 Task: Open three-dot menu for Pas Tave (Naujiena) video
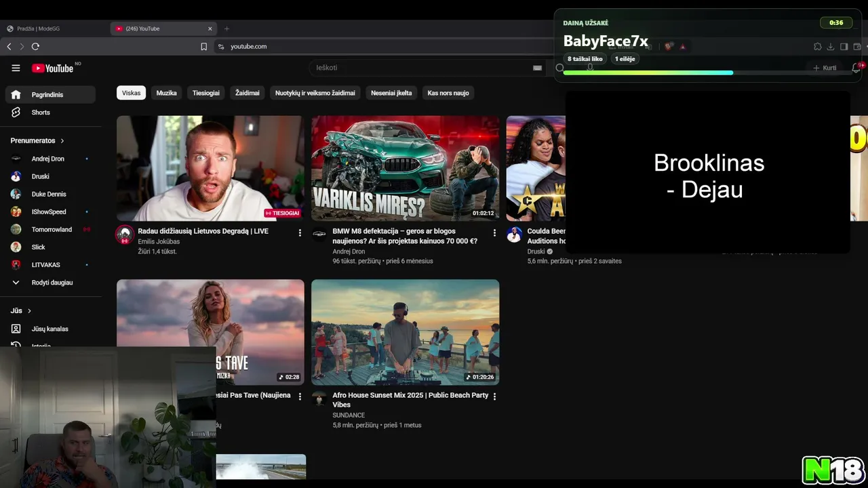[x=300, y=396]
